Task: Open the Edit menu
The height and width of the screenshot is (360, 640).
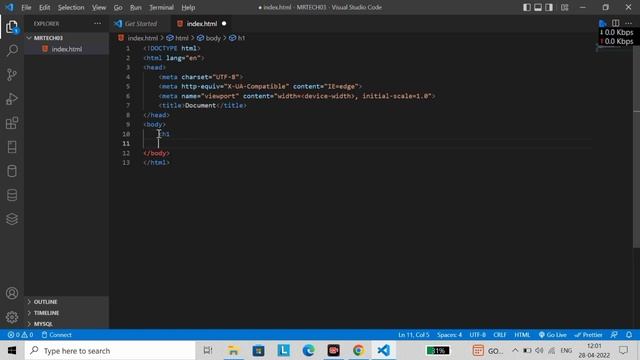Action: tap(44, 7)
